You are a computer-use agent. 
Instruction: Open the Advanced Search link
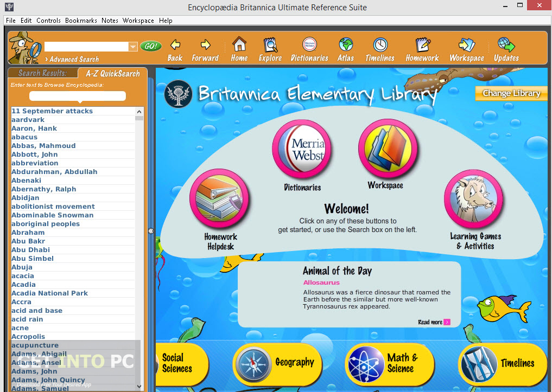tap(72, 59)
